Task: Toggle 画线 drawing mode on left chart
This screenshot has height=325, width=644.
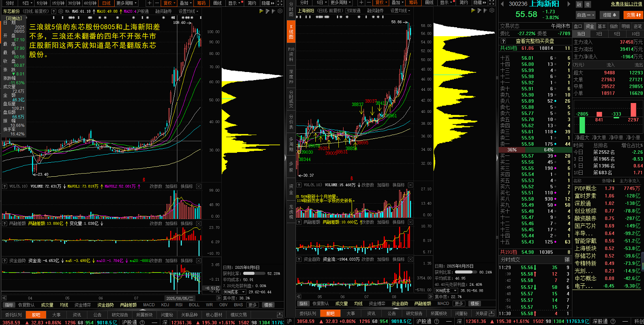Action: tap(217, 3)
